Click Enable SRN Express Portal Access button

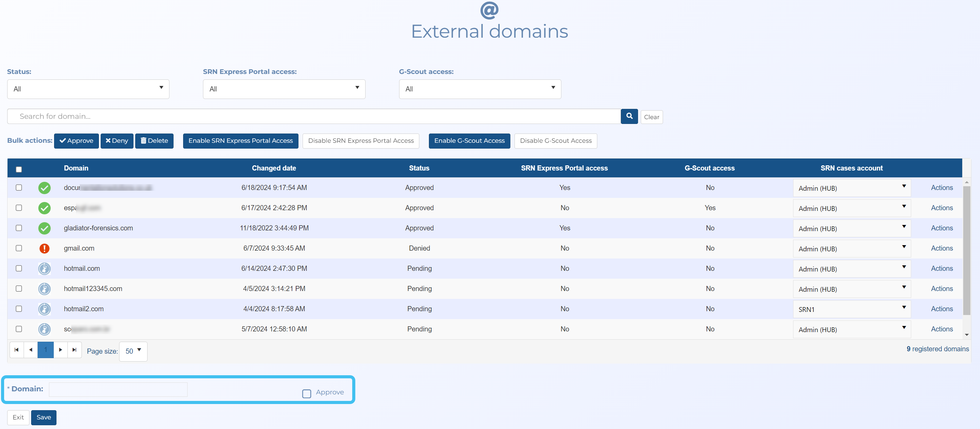coord(240,141)
